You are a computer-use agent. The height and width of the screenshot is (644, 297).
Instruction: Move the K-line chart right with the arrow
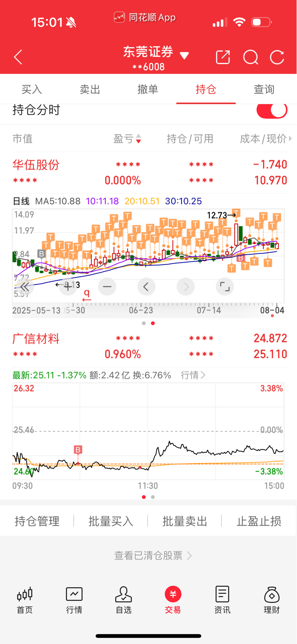tap(185, 287)
